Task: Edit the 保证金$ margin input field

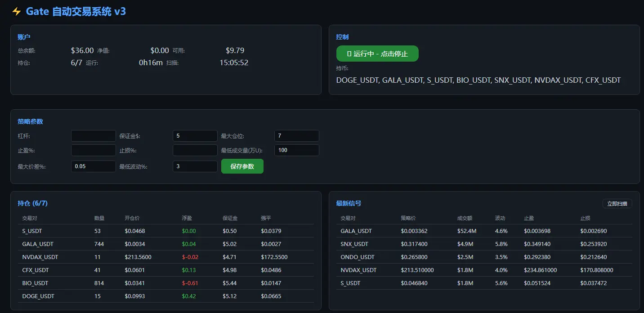Action: pyautogui.click(x=195, y=136)
